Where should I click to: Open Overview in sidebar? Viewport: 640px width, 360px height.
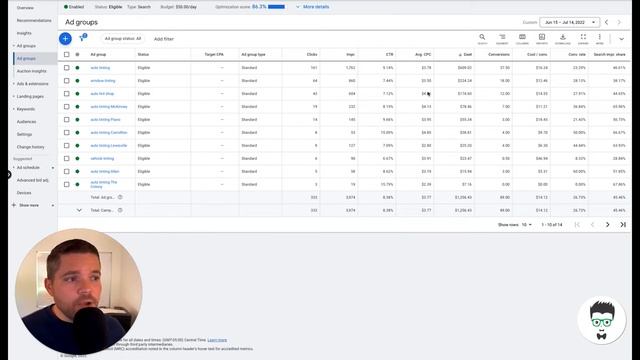pos(25,8)
